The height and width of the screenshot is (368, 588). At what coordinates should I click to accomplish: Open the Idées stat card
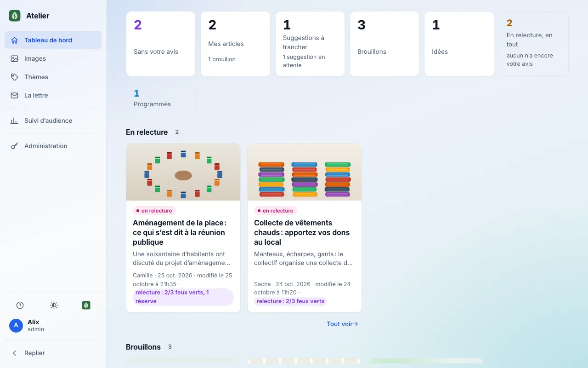tap(459, 44)
